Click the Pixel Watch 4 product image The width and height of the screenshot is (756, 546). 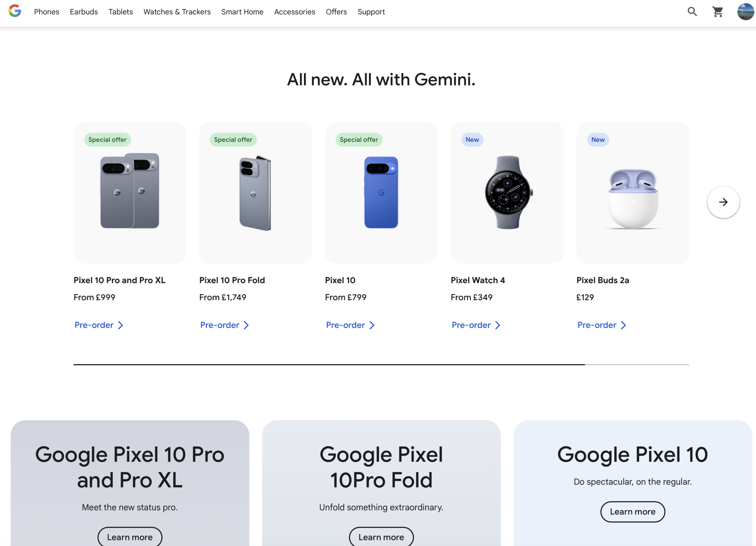[507, 192]
